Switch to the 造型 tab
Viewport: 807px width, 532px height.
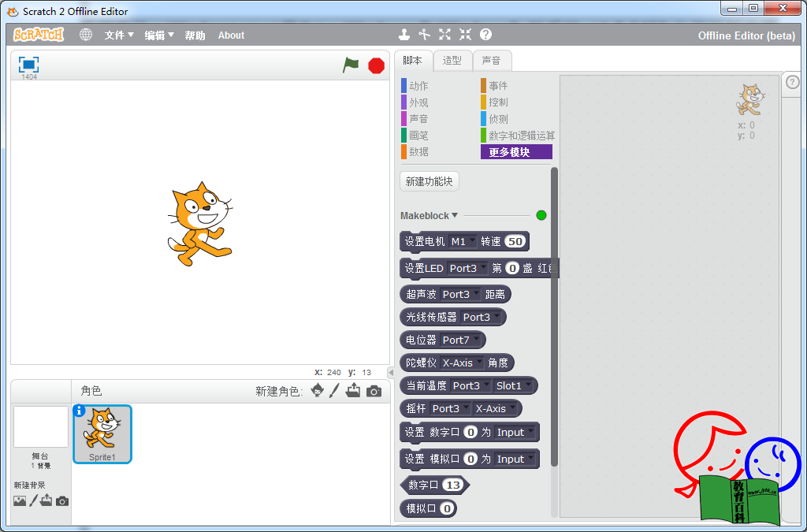point(452,61)
